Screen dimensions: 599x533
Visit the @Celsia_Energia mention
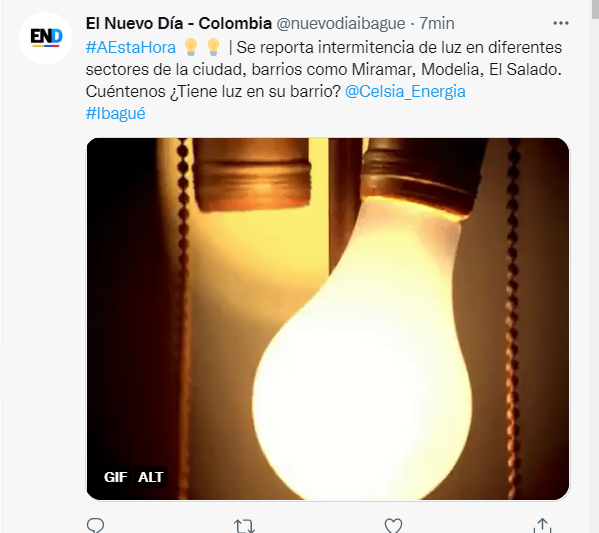coord(405,92)
